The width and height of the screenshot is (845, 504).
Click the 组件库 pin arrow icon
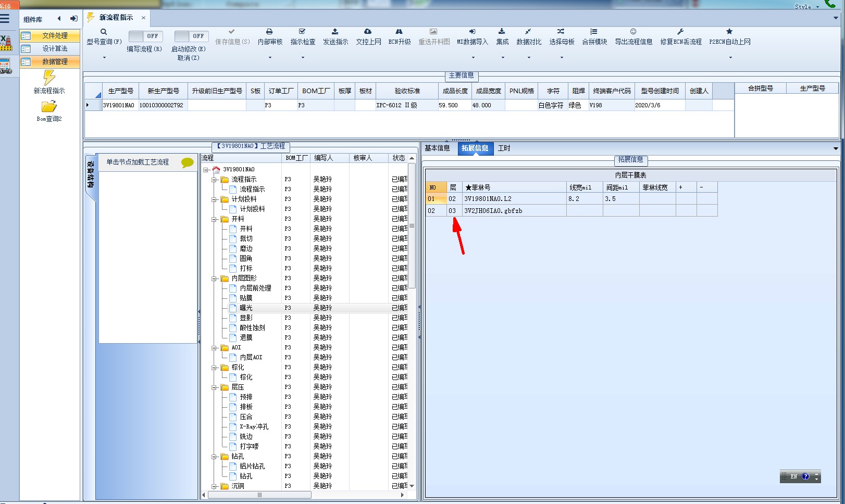[74, 19]
